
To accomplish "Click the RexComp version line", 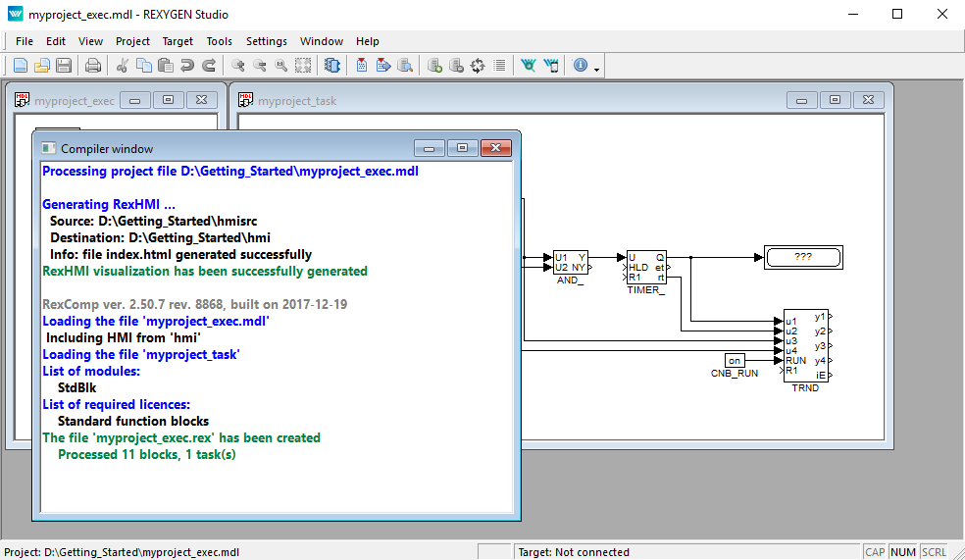I will 194,305.
